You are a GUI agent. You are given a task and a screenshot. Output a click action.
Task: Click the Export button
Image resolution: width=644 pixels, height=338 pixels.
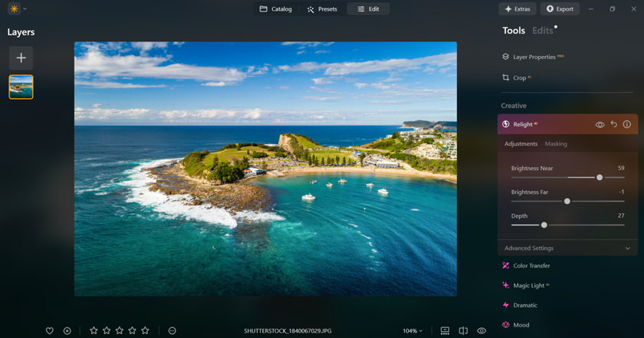[x=559, y=9]
